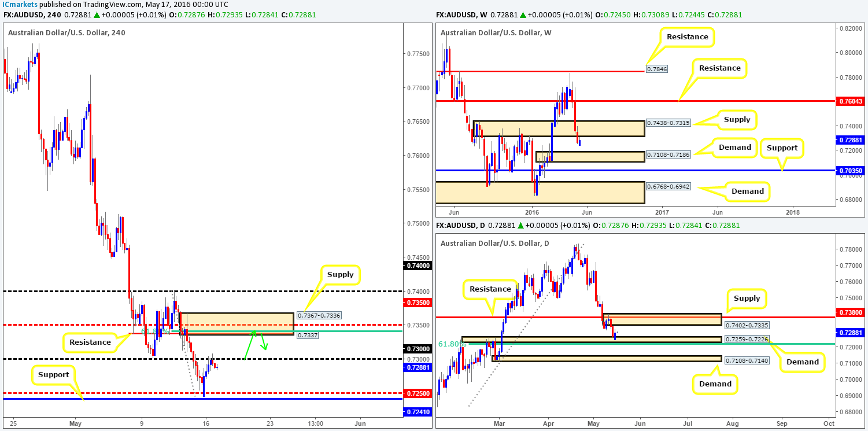Click the Resistance callout for the 0.7846 weekly level
Screen dimensions: 868x431
686,37
